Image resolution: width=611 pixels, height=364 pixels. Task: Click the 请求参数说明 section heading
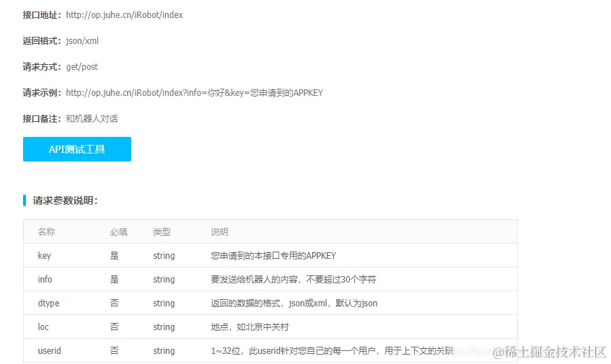click(65, 200)
